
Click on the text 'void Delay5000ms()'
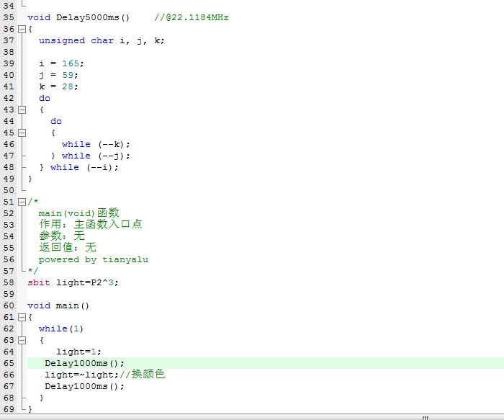78,17
